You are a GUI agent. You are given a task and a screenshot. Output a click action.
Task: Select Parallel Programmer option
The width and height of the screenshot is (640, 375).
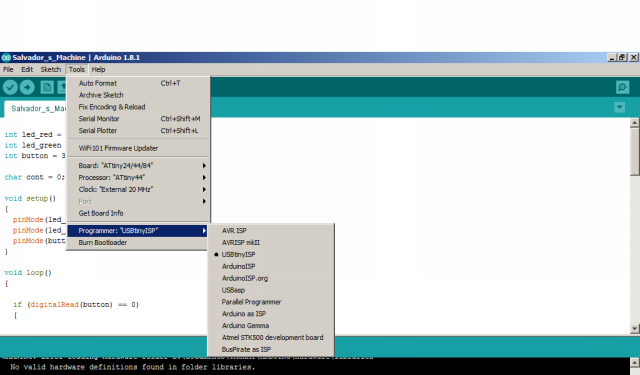271,302
